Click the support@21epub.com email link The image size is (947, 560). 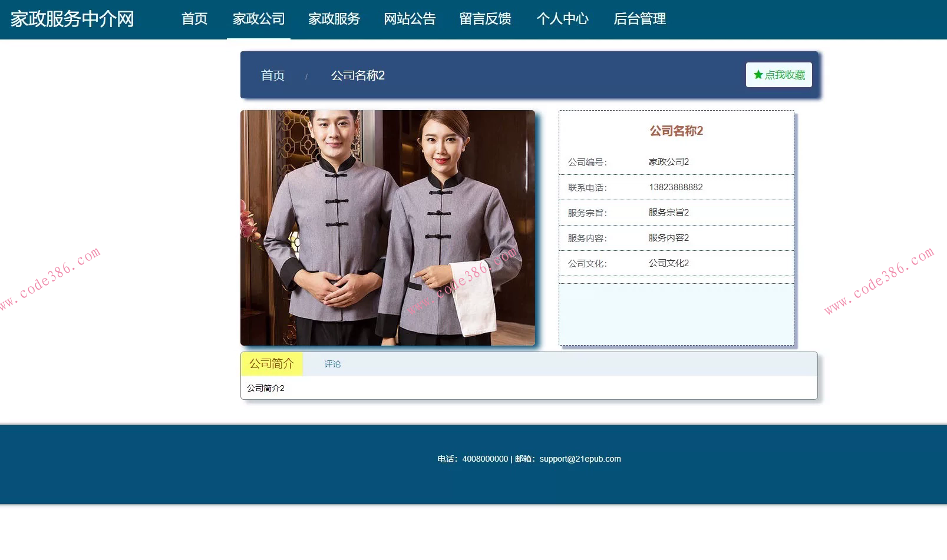(x=580, y=459)
